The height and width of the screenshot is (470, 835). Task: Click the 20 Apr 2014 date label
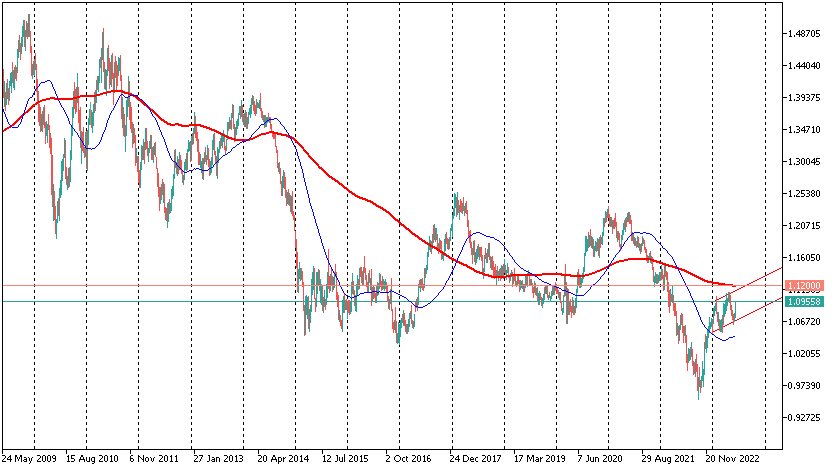coord(283,461)
